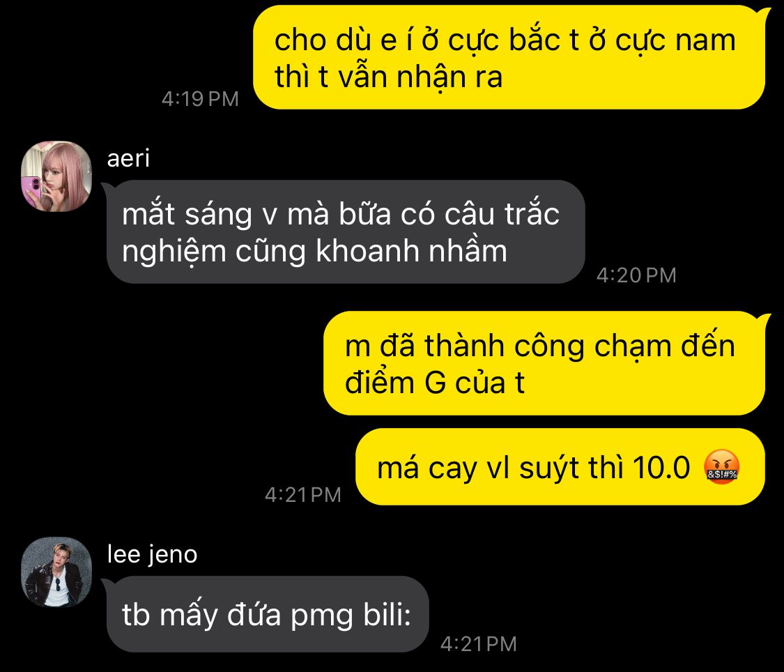Click the 4:21 PM timestamp beside lee jeno's message
The image size is (784, 672).
pos(479,643)
